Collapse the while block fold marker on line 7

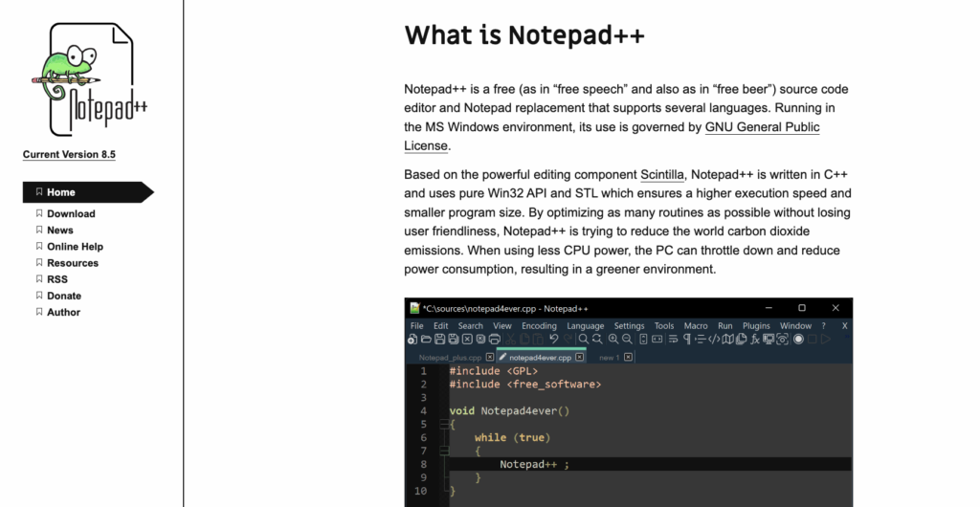(443, 451)
